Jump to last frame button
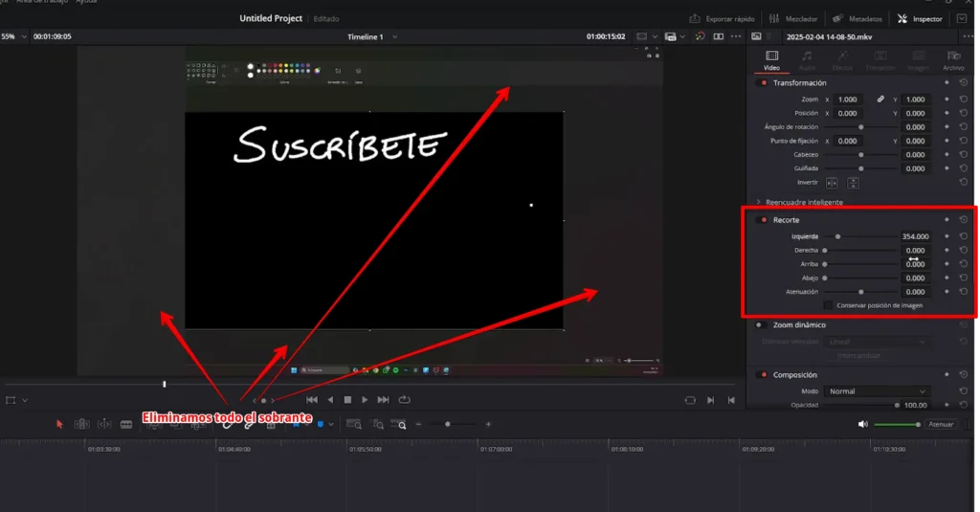980x512 pixels. 383,400
